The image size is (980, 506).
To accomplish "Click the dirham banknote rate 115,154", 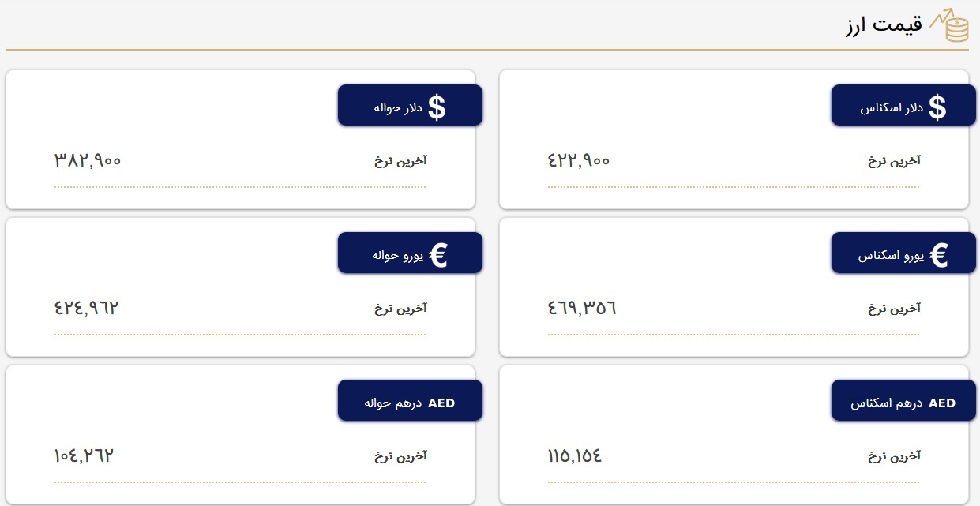I will tap(574, 455).
